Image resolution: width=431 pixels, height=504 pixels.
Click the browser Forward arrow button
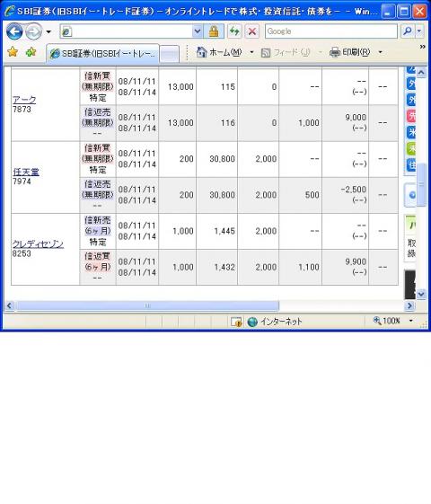click(x=33, y=31)
